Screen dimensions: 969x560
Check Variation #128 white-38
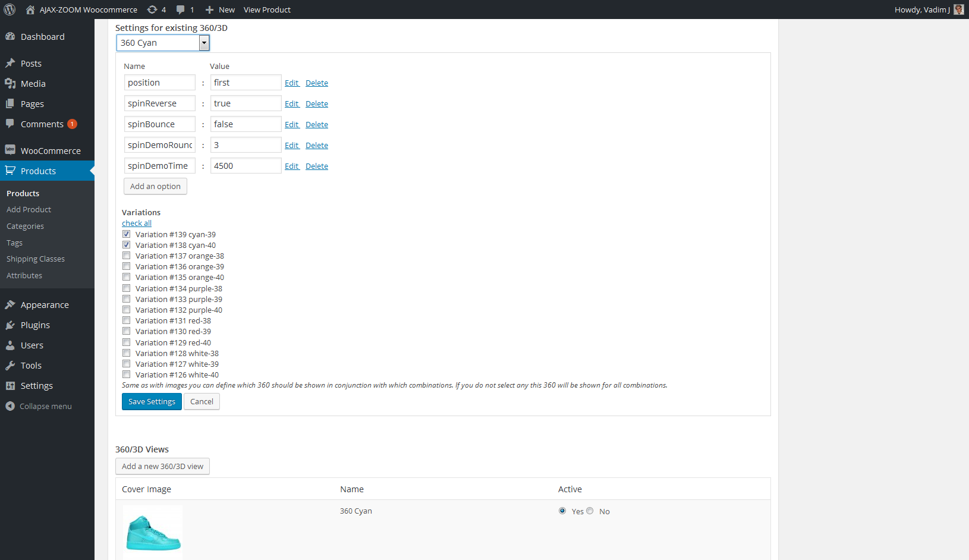(126, 353)
